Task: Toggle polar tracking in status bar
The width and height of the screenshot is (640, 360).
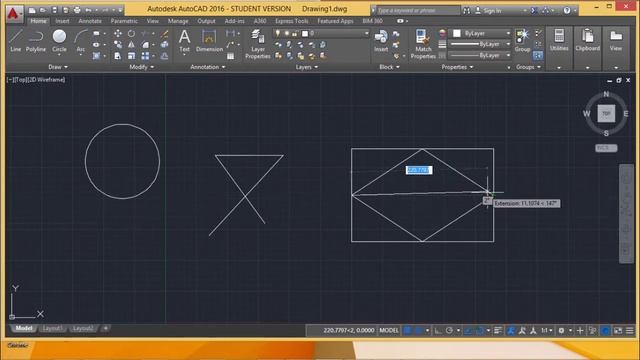Action: click(x=449, y=330)
